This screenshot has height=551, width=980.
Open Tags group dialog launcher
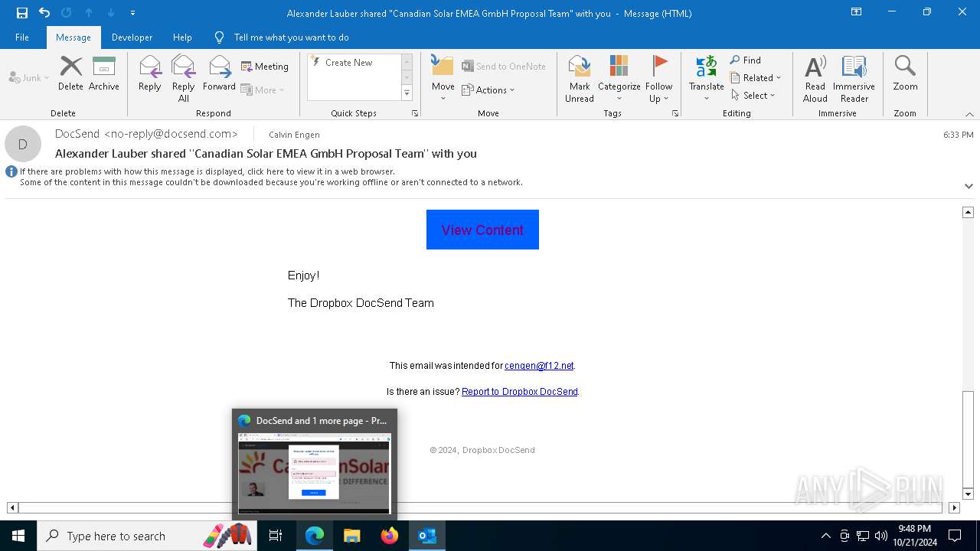[675, 113]
